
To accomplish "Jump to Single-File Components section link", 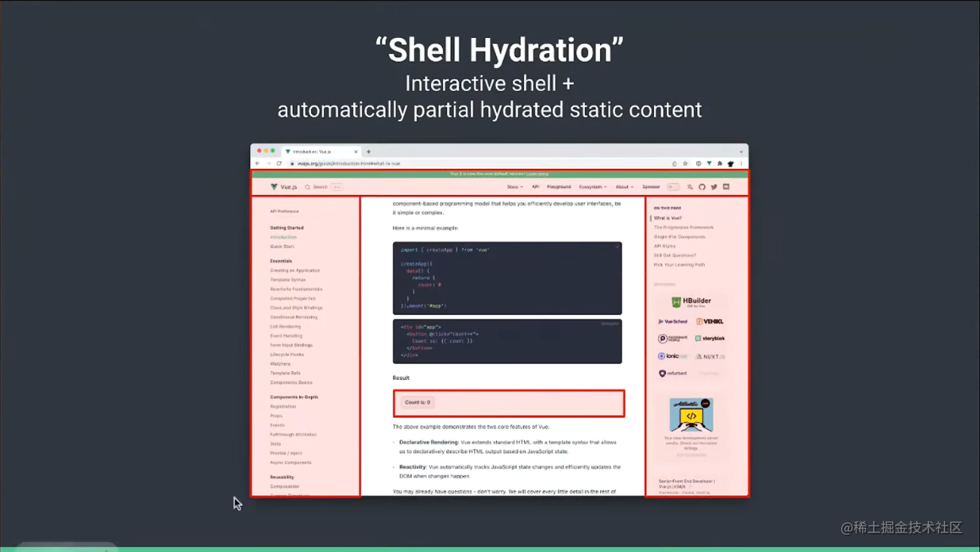I will (x=680, y=237).
